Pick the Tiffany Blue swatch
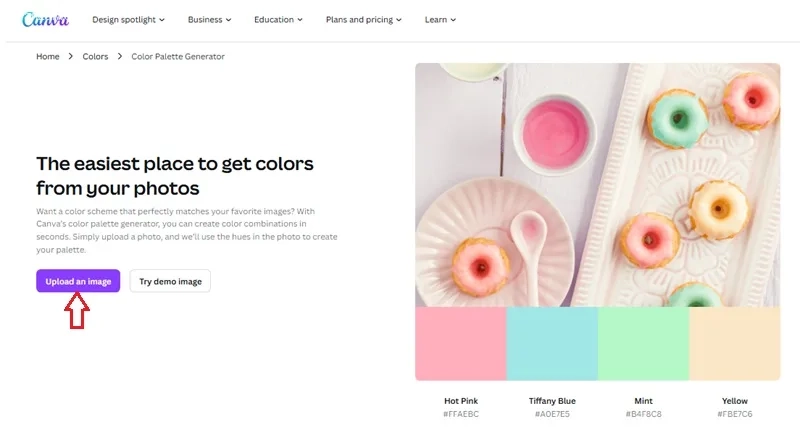800x427 pixels. 552,343
